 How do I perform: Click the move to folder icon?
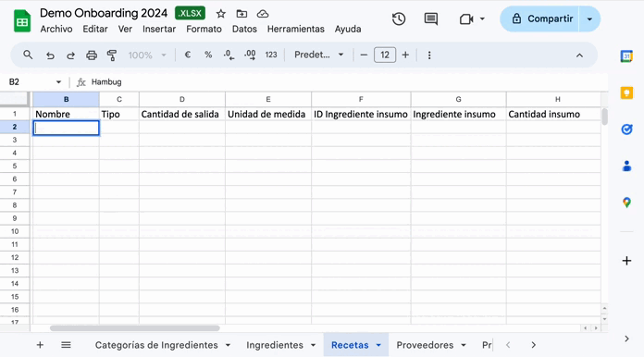[241, 14]
